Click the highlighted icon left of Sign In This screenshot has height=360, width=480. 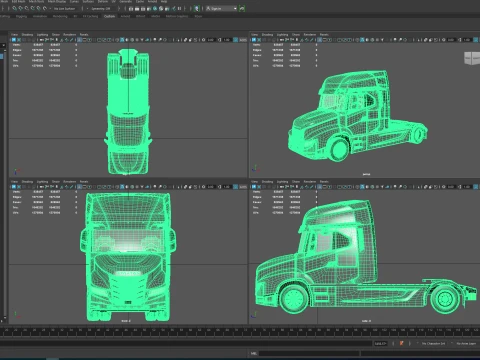tap(197, 8)
